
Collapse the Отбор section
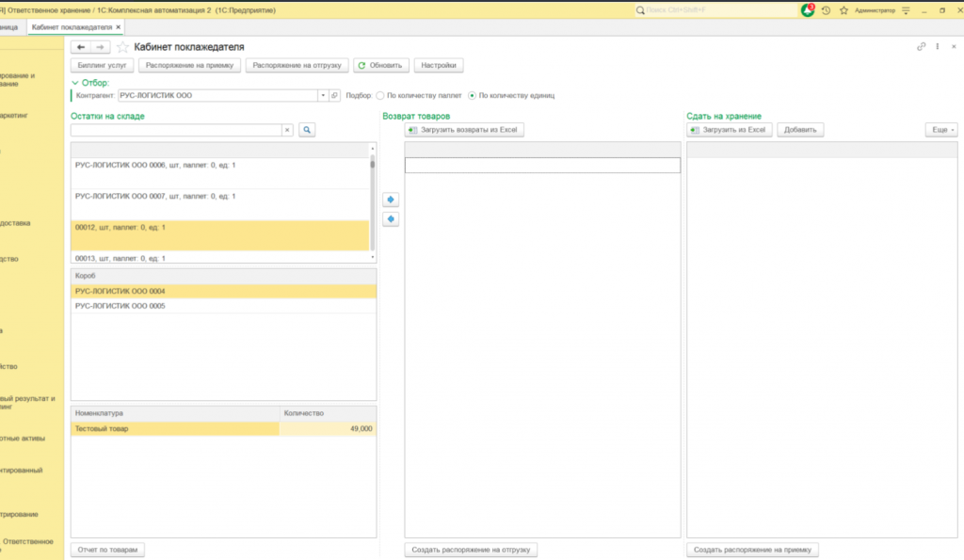pos(74,83)
